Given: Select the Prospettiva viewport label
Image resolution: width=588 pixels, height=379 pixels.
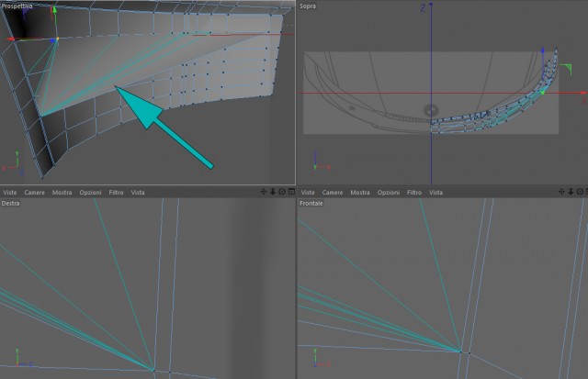Looking at the screenshot, I should point(17,6).
